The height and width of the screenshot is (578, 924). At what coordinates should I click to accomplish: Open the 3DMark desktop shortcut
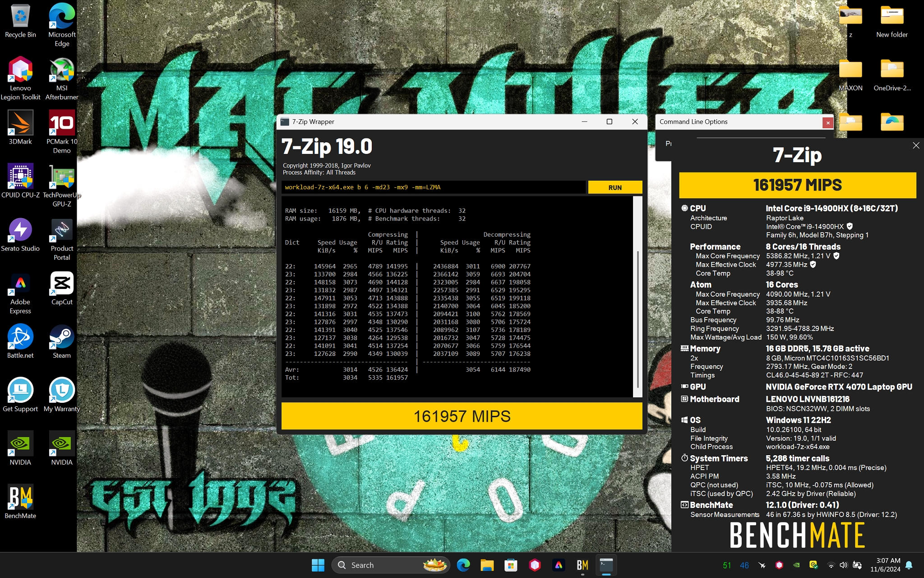(20, 128)
